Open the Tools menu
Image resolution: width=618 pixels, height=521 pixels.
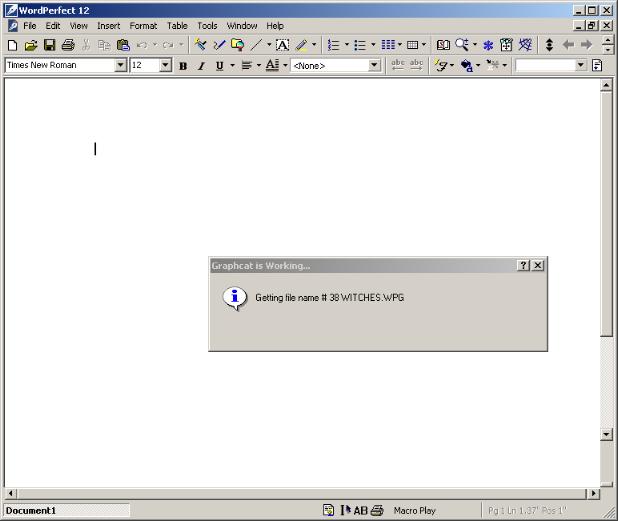coord(207,26)
